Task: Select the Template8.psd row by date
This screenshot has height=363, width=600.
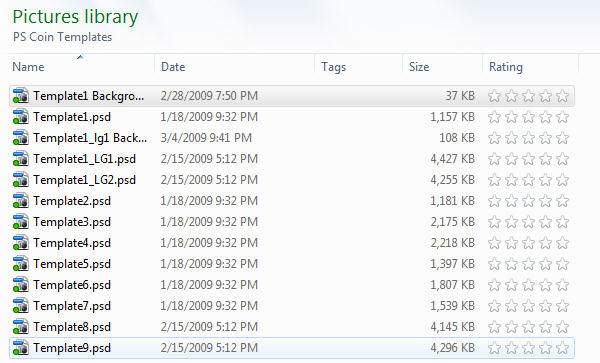Action: click(x=209, y=327)
